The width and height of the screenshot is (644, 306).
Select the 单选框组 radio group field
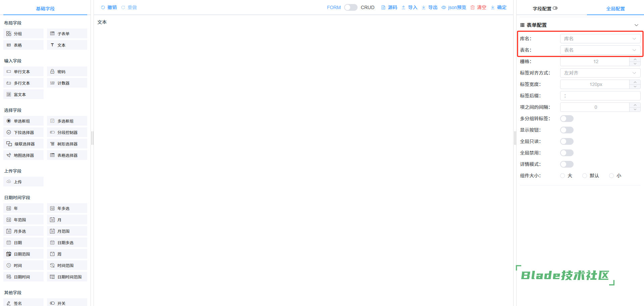click(23, 121)
